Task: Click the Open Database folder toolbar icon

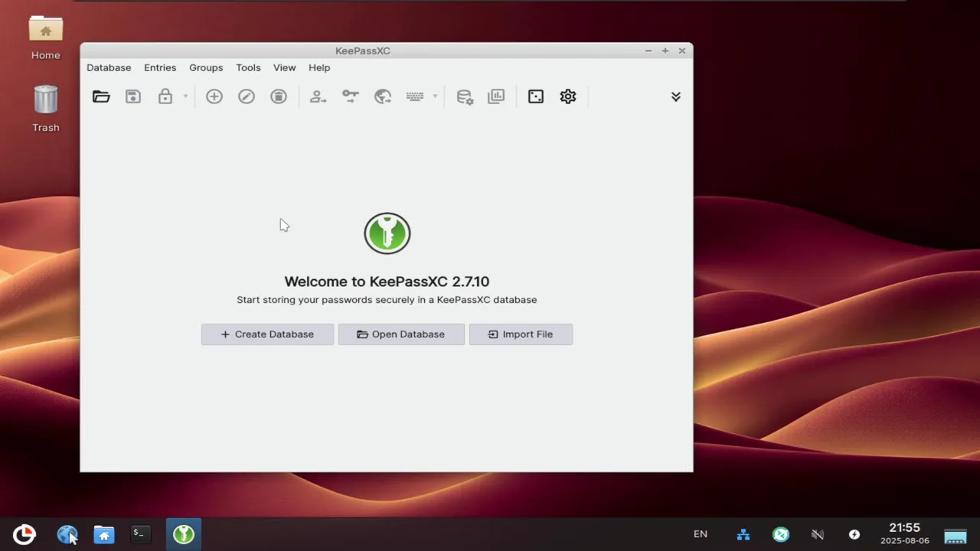Action: (x=101, y=96)
